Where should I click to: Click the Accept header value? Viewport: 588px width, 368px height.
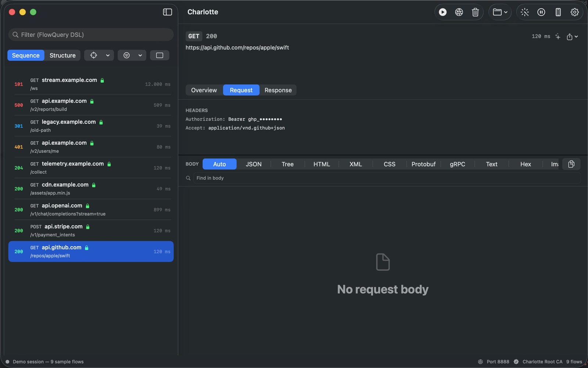click(247, 128)
